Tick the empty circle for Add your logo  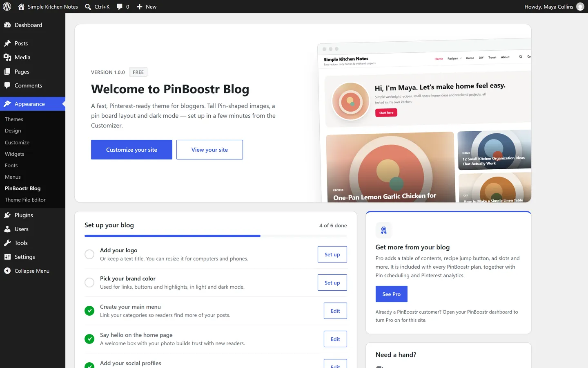coord(89,254)
